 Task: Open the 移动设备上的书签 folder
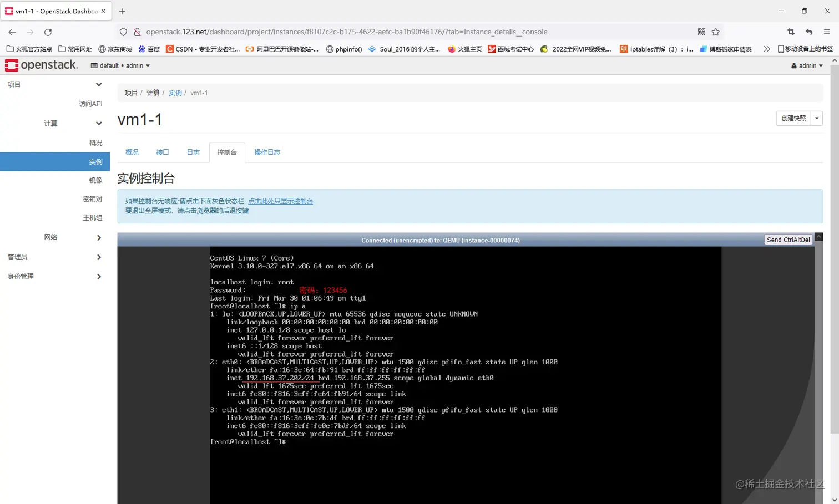click(805, 49)
